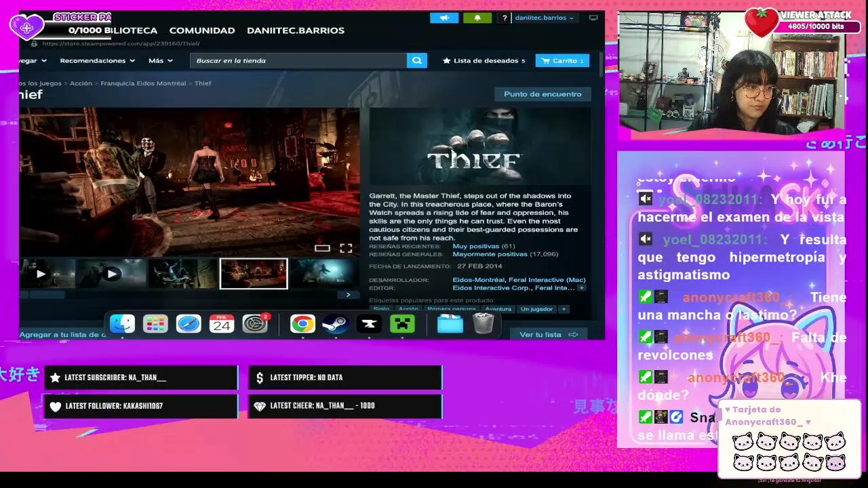This screenshot has width=868, height=488.
Task: Expand the Más dropdown menu
Action: click(x=161, y=60)
